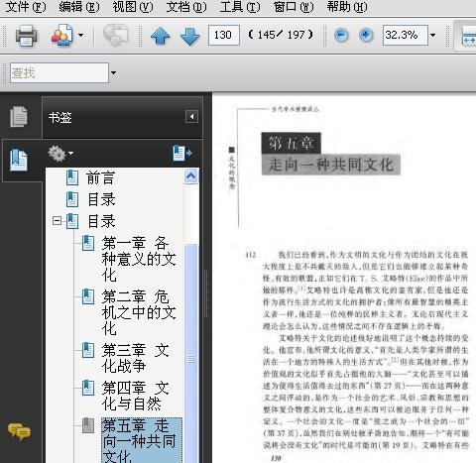Open the 文件(F) menu
The height and width of the screenshot is (463, 476).
pyautogui.click(x=26, y=7)
